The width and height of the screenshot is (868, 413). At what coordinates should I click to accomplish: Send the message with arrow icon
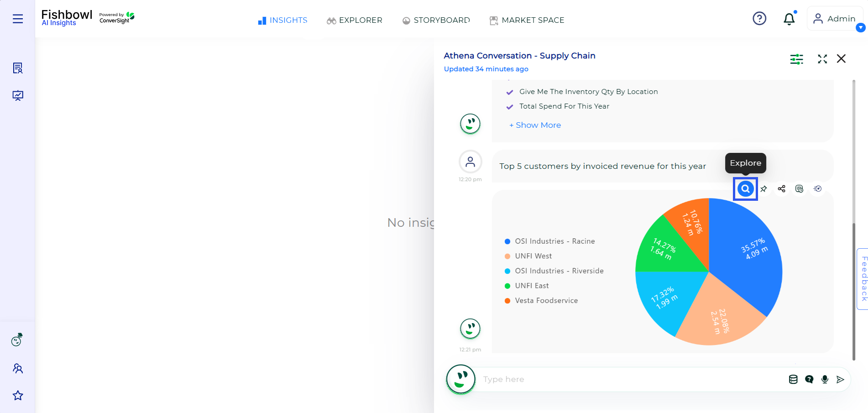click(840, 379)
